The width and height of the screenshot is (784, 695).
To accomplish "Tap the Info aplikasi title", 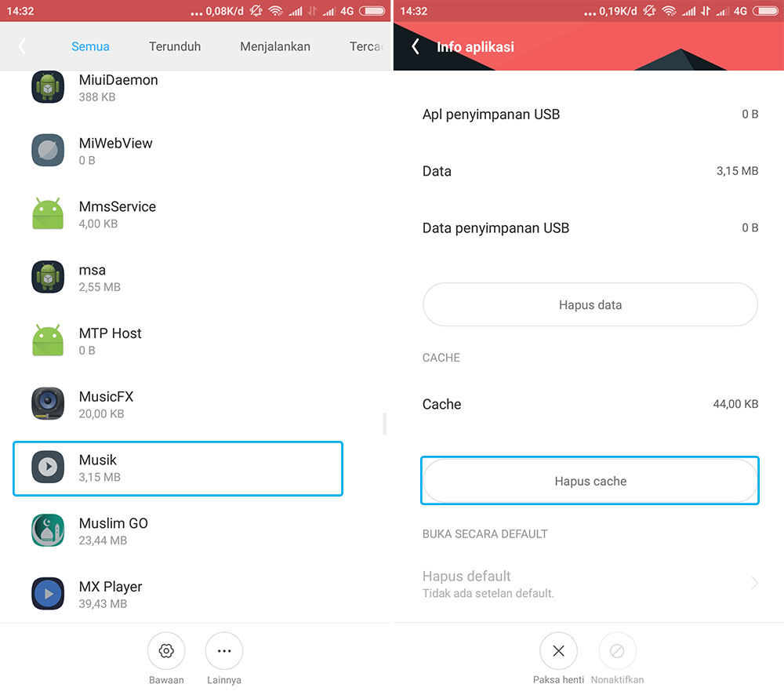I will pos(475,47).
